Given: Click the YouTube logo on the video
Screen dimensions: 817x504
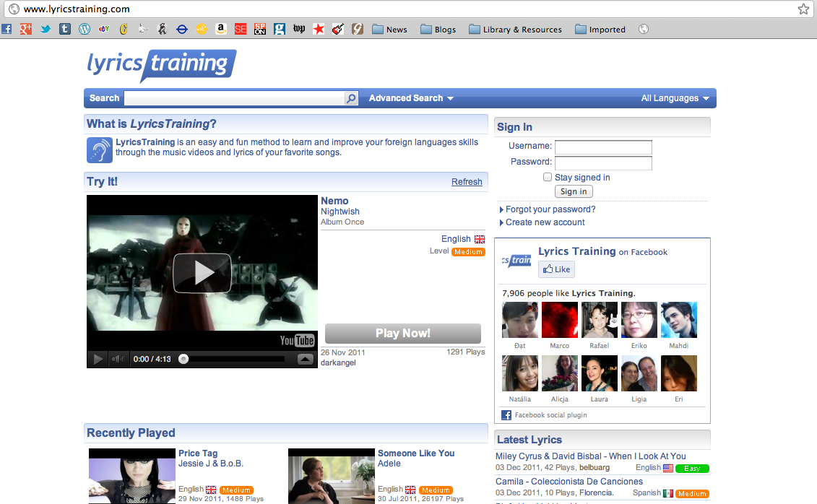Looking at the screenshot, I should (297, 341).
